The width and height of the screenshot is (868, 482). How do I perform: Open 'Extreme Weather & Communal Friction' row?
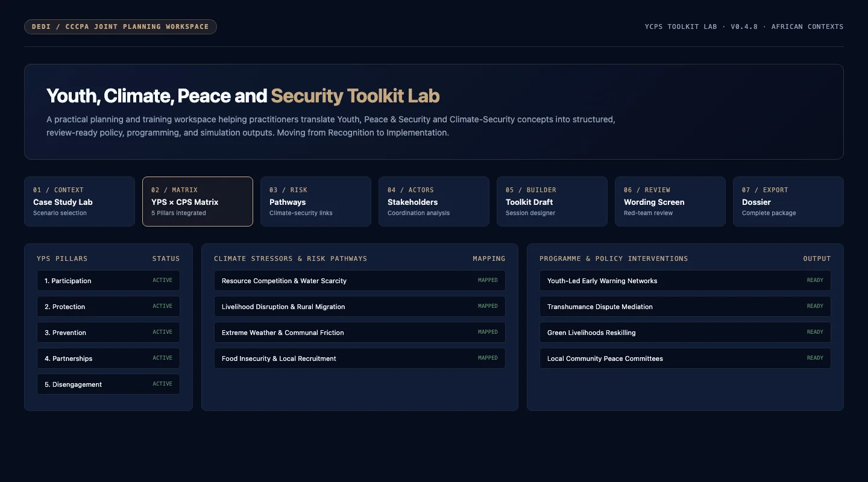click(360, 333)
